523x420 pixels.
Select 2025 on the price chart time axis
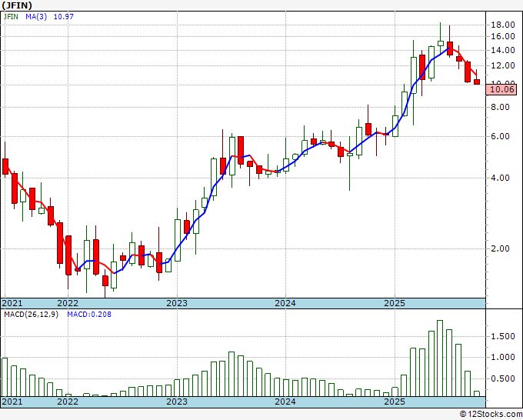pos(395,303)
